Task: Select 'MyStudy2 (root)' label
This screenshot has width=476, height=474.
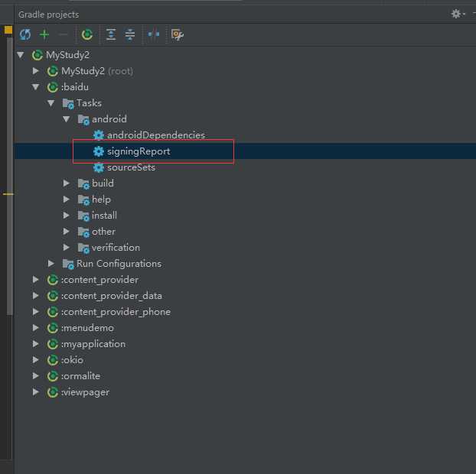Action: (97, 71)
